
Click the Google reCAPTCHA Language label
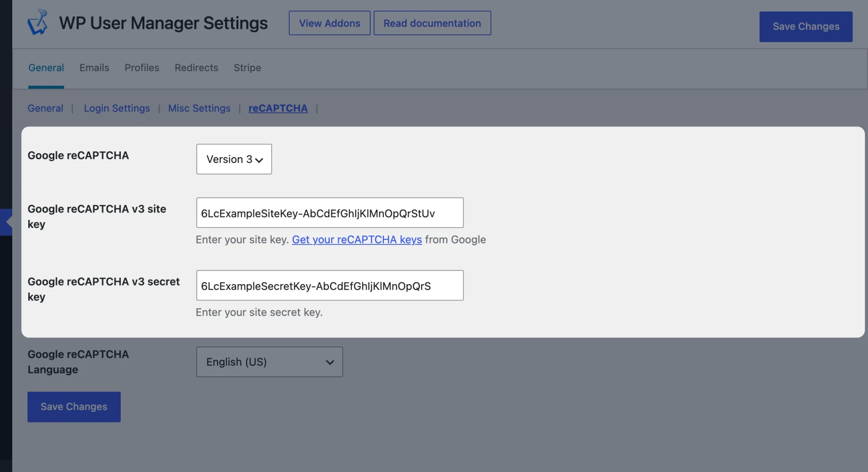pos(78,362)
